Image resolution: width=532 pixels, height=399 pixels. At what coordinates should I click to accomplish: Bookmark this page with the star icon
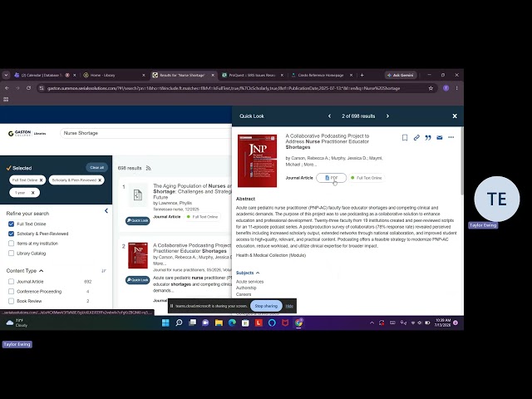click(431, 88)
